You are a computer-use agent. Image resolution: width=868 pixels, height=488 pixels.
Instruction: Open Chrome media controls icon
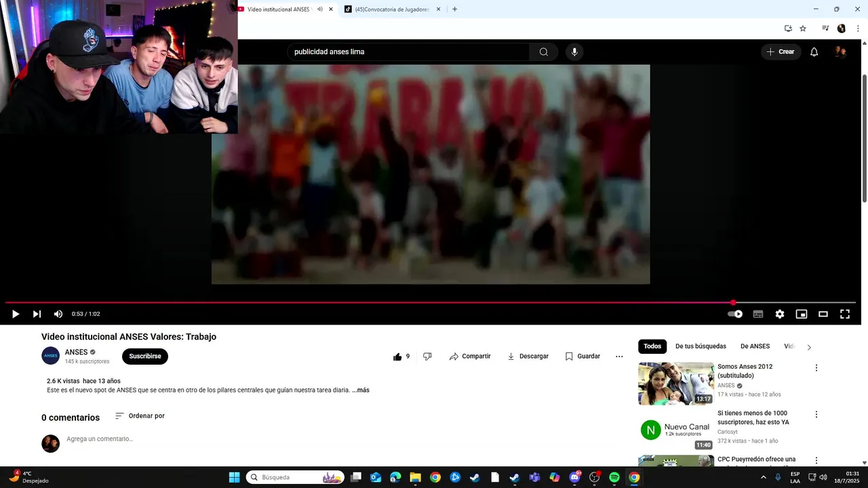click(x=825, y=28)
